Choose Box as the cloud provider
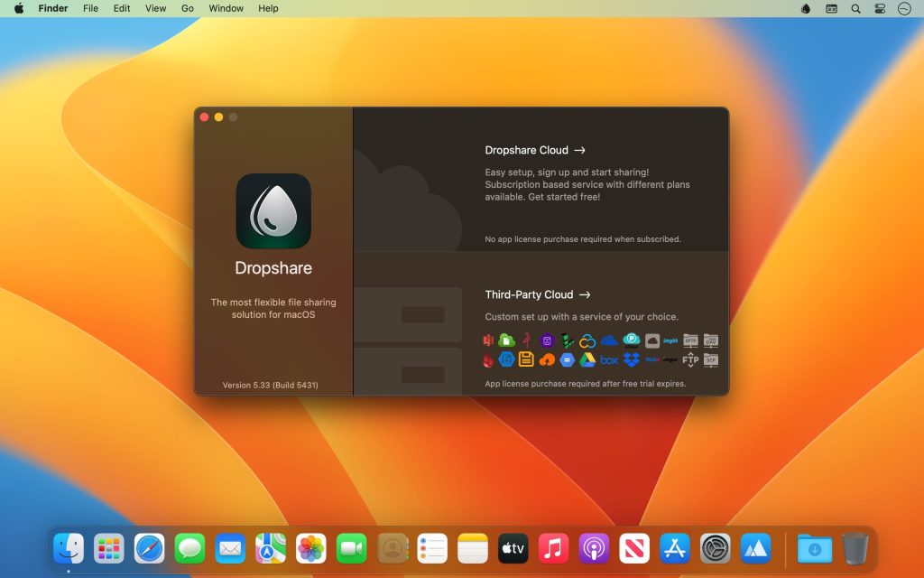 coord(609,360)
